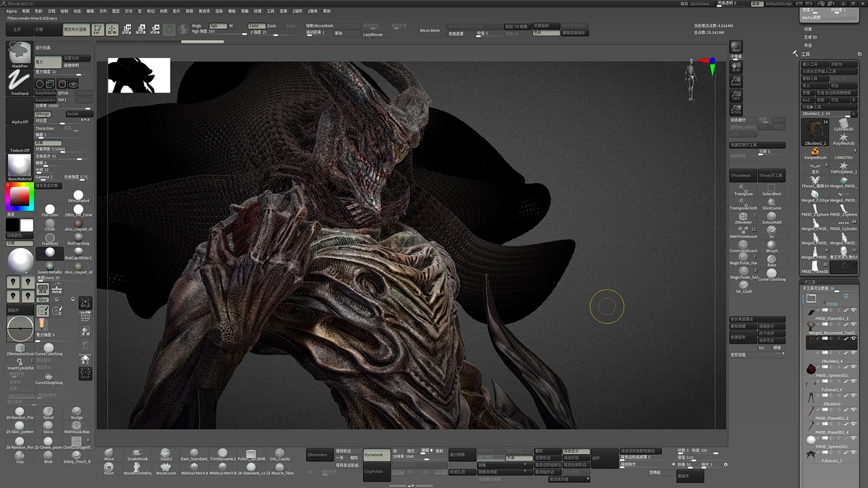Image resolution: width=868 pixels, height=488 pixels.
Task: Open the 笔刷 menu
Action: [x=26, y=11]
